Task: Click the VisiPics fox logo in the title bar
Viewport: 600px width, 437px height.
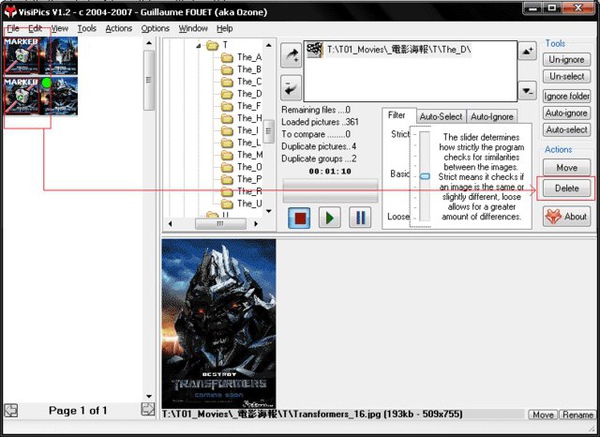Action: coord(10,11)
